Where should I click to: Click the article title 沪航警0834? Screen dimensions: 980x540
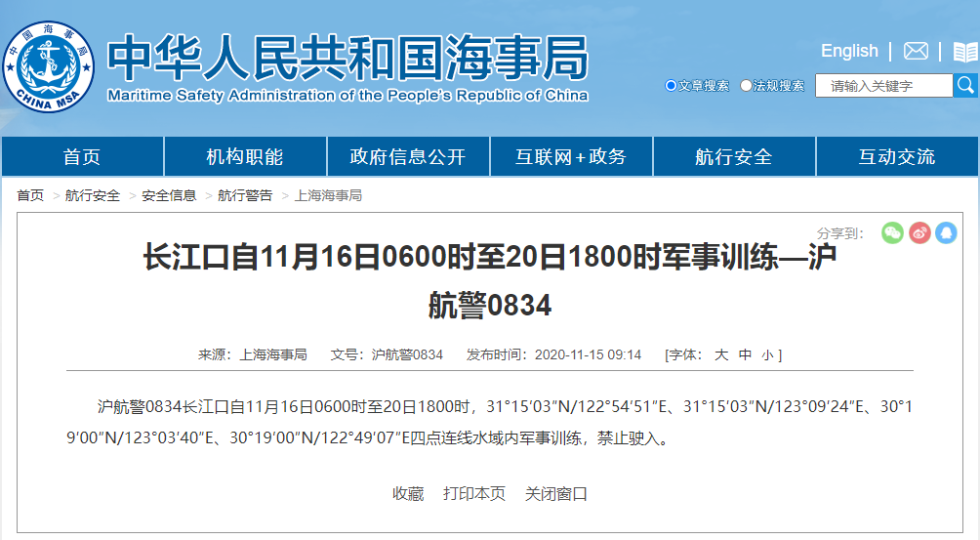490,281
